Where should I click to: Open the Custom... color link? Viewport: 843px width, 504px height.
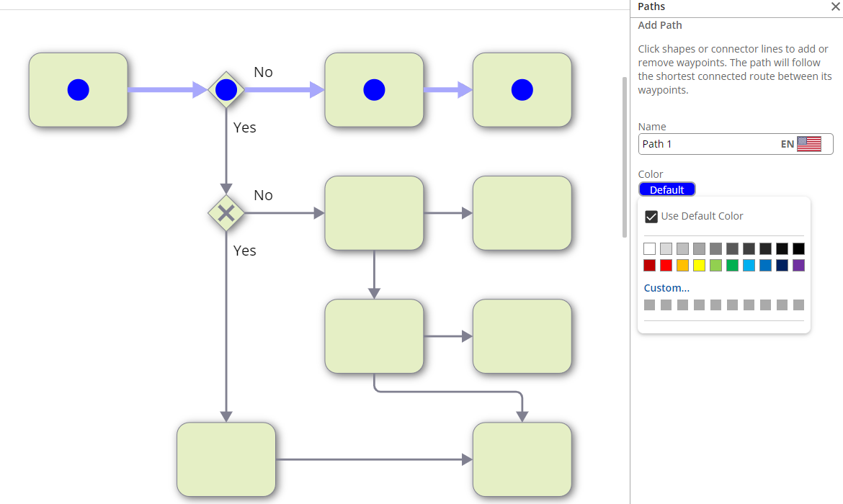point(666,288)
